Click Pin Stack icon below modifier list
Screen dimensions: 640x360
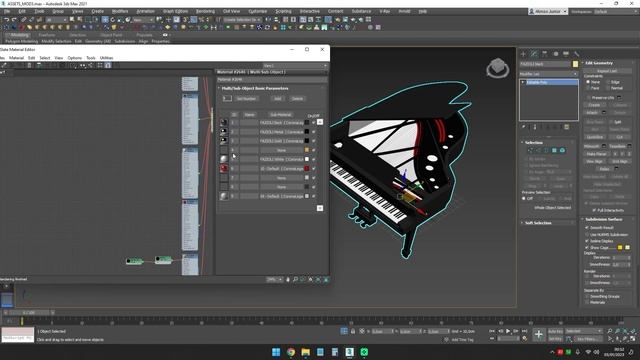click(524, 127)
